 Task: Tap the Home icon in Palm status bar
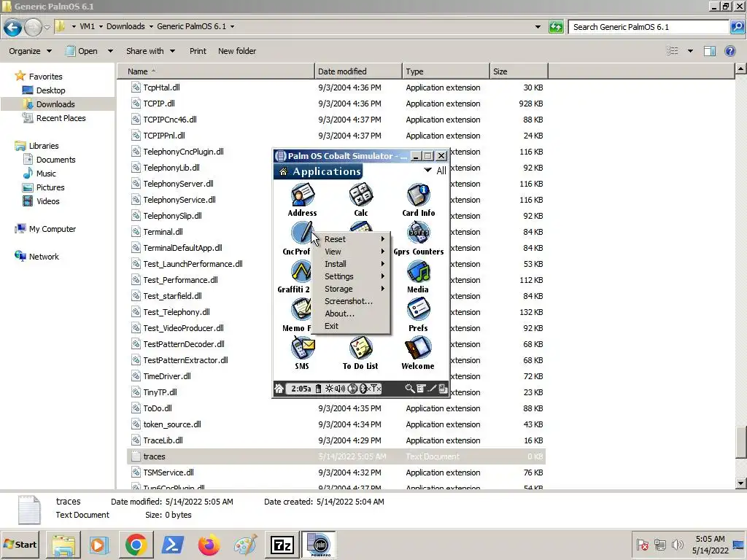coord(279,389)
